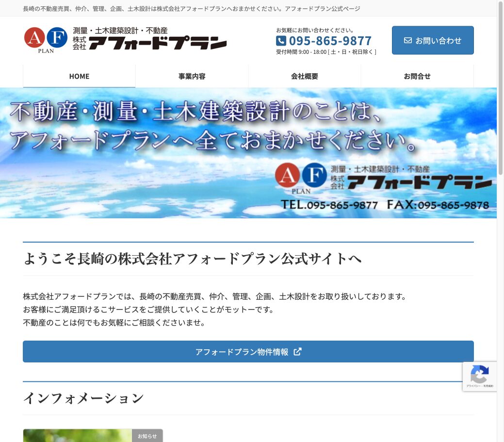Viewport: 504px width, 442px height.
Task: Open the 会社概要 menu item
Action: pyautogui.click(x=305, y=76)
